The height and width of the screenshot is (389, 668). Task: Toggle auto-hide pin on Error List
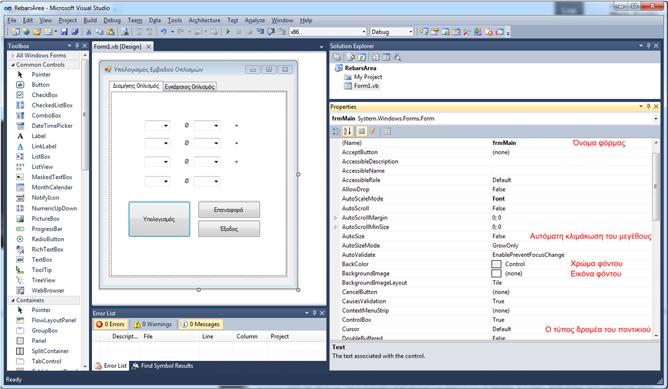(x=314, y=313)
